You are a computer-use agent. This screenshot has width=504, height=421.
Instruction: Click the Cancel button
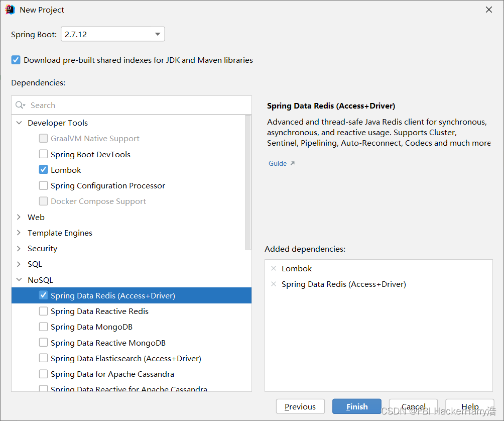[413, 406]
